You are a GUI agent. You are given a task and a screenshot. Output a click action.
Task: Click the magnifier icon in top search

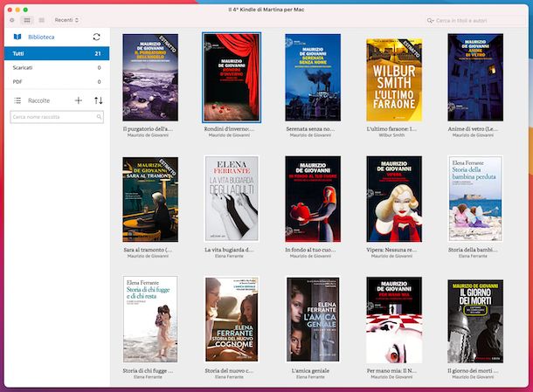coord(431,21)
